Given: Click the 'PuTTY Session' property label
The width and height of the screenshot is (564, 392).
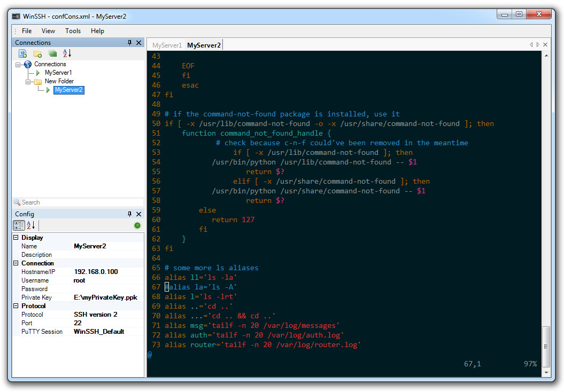Looking at the screenshot, I should tap(42, 332).
